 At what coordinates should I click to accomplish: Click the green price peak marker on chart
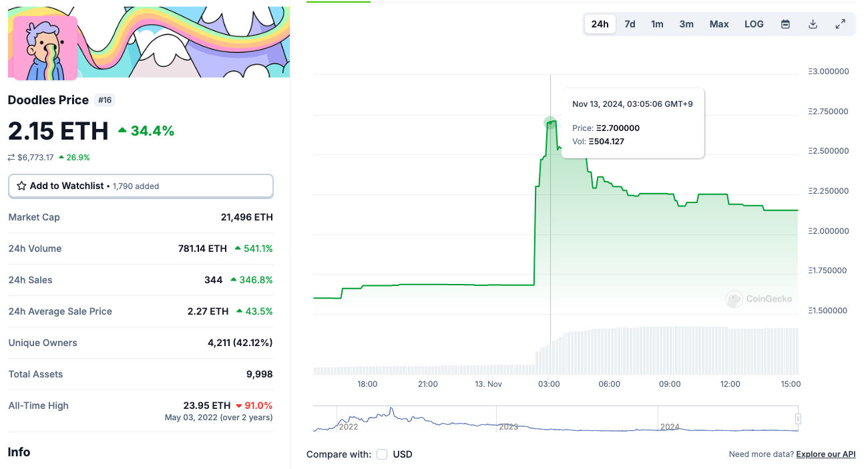coord(550,123)
